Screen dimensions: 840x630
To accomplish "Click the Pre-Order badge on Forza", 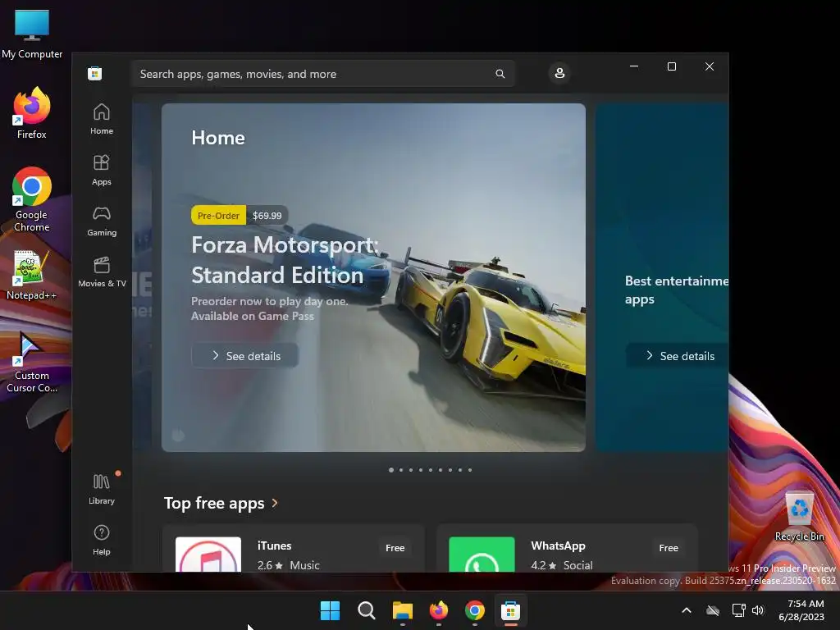I will point(218,216).
